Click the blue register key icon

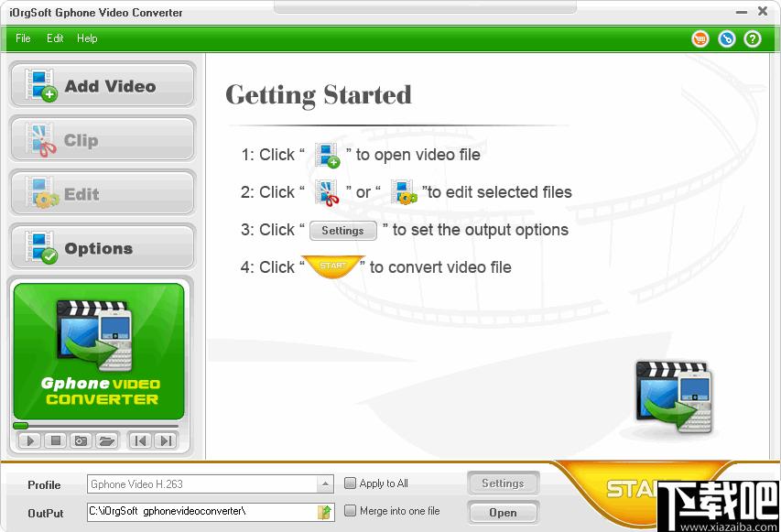coord(727,38)
